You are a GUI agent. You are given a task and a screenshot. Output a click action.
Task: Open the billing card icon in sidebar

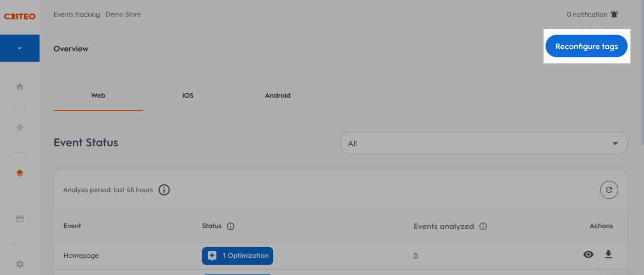[20, 219]
